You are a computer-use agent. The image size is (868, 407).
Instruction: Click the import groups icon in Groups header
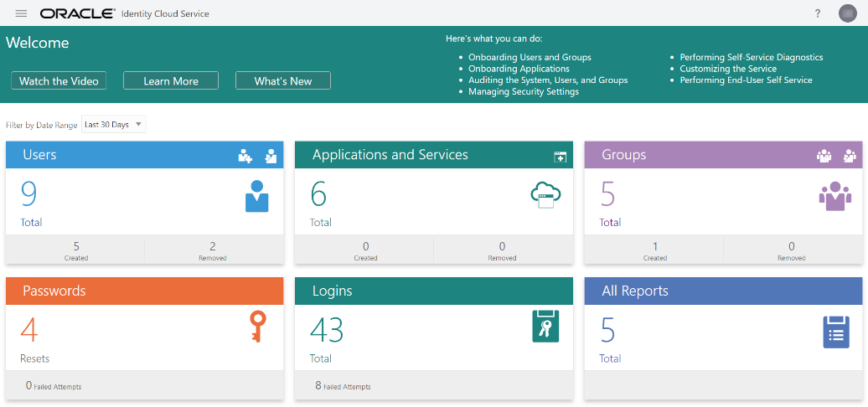pyautogui.click(x=850, y=156)
